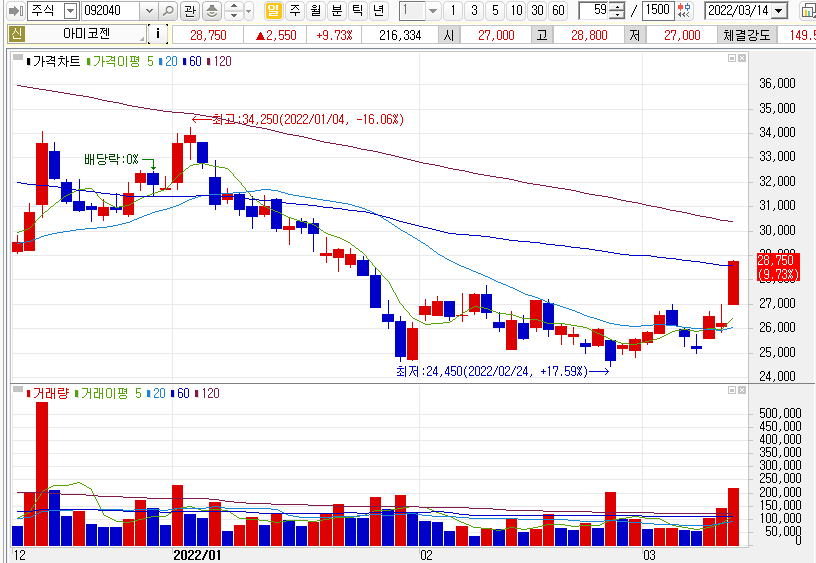816x563 pixels.
Task: Click the price change ▲2,550
Action: (276, 35)
